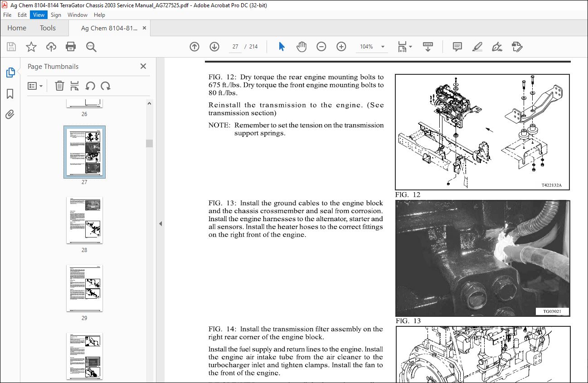
Task: Collapse the navigation pane arrow
Action: 160,224
